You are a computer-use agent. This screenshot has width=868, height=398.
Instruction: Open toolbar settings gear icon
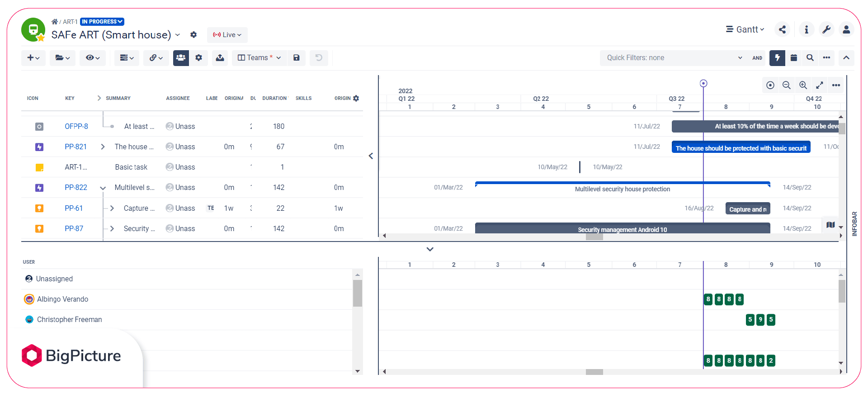198,58
